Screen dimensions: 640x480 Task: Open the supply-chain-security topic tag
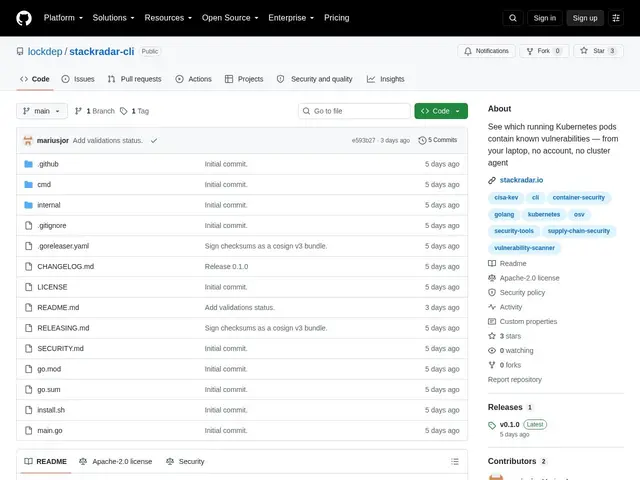tap(578, 231)
